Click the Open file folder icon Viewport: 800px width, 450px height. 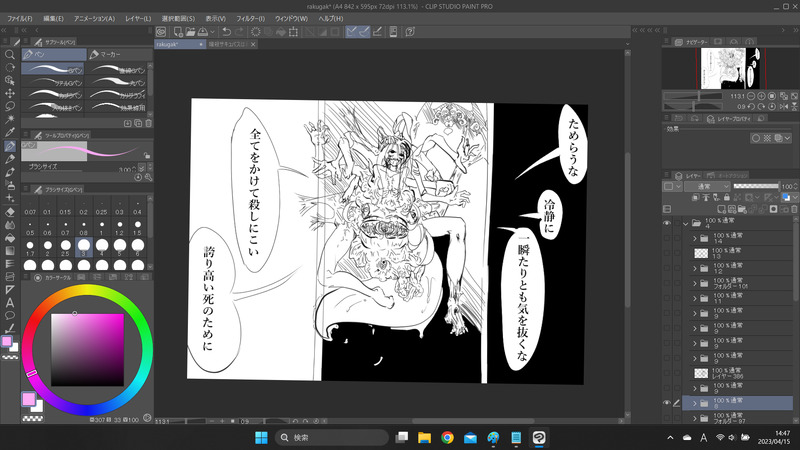coord(190,32)
